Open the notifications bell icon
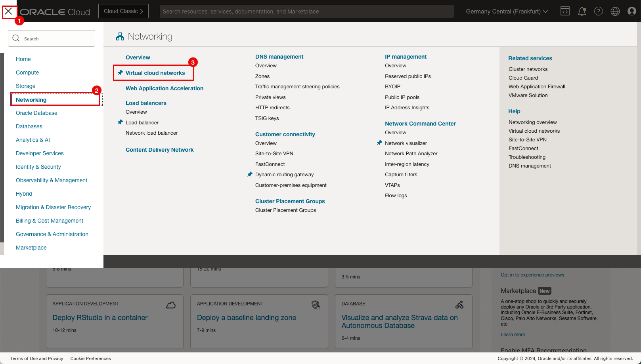The image size is (641, 364). click(x=582, y=11)
